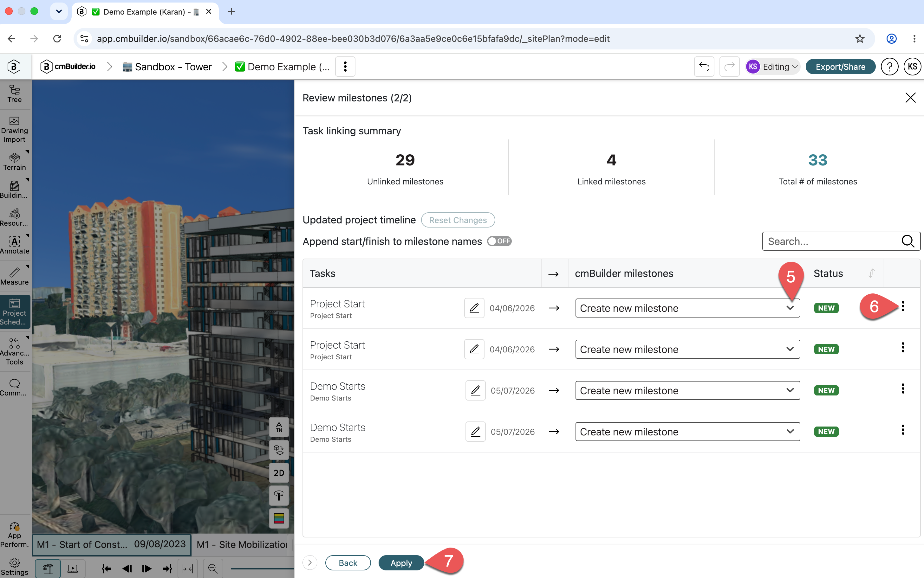The image size is (924, 578).
Task: Select the M1 - Site Mobilization milestone
Action: 242,544
